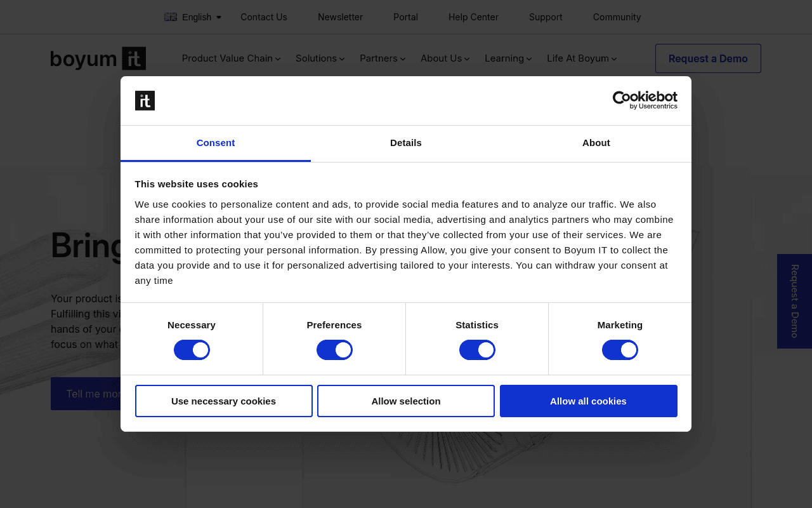
Task: Click the UK flag language icon
Action: (171, 17)
